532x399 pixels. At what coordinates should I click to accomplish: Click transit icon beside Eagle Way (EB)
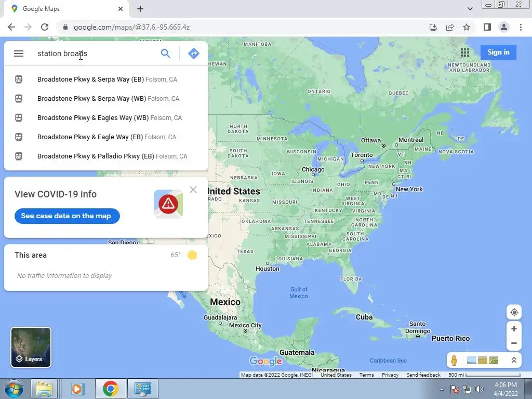click(19, 137)
